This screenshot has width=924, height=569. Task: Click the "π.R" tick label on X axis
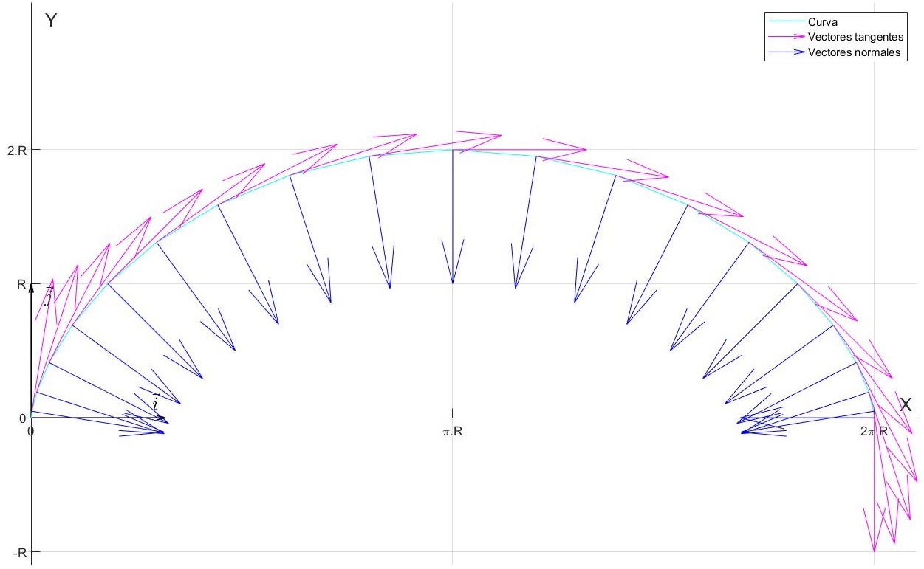pos(452,432)
